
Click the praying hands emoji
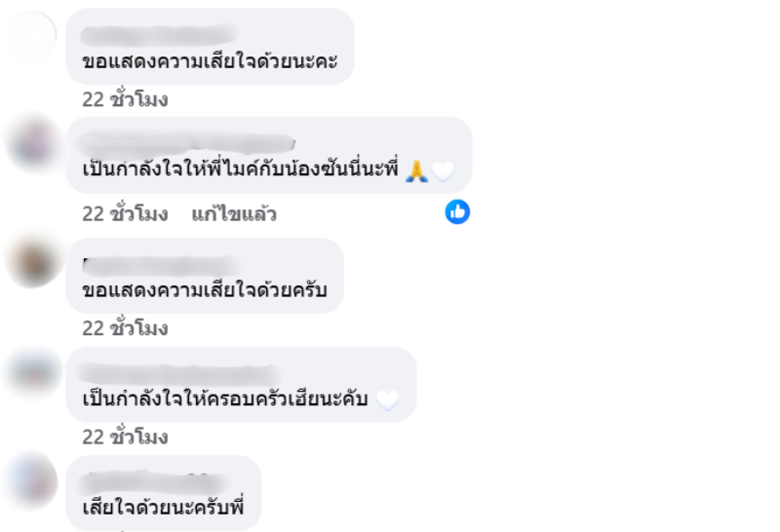pyautogui.click(x=416, y=171)
